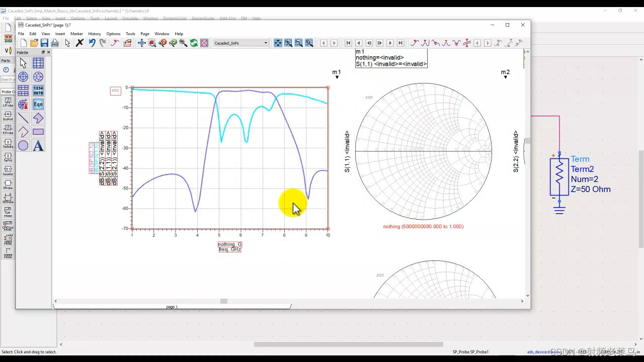Create a new data display document
Screen dimensions: 644x362
[x=24, y=43]
